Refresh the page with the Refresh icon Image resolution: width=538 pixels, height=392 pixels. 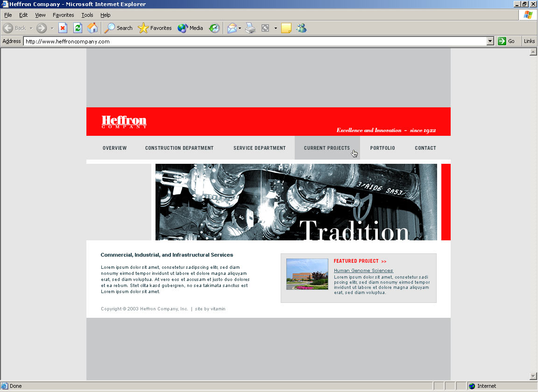pyautogui.click(x=78, y=28)
